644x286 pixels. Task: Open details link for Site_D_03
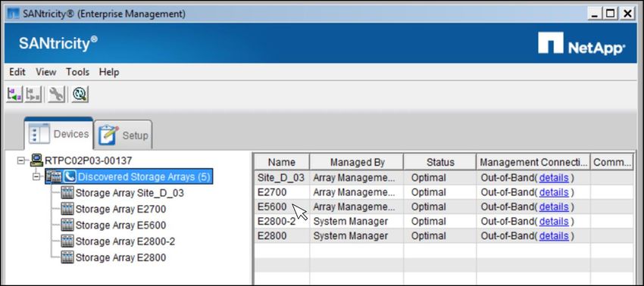[554, 178]
